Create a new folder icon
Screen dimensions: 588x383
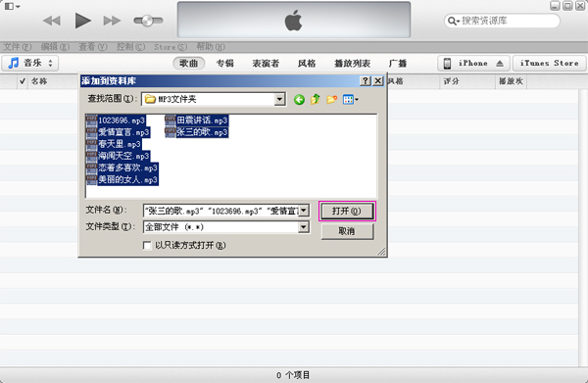332,99
